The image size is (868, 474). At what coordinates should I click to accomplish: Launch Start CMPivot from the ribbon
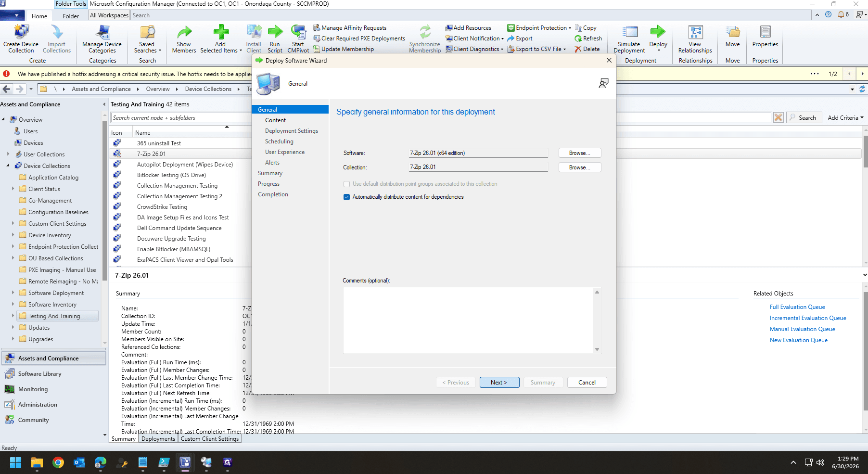(298, 38)
